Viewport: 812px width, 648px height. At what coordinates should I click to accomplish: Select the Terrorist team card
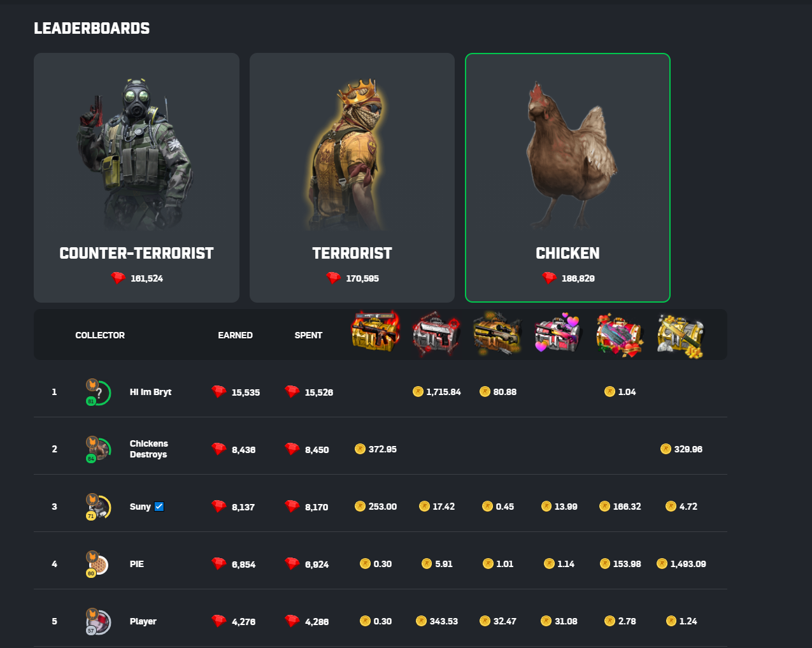point(352,178)
